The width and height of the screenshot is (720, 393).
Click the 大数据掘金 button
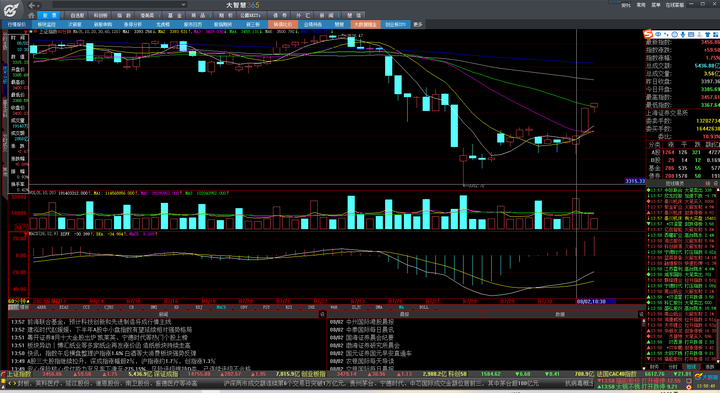click(x=365, y=24)
